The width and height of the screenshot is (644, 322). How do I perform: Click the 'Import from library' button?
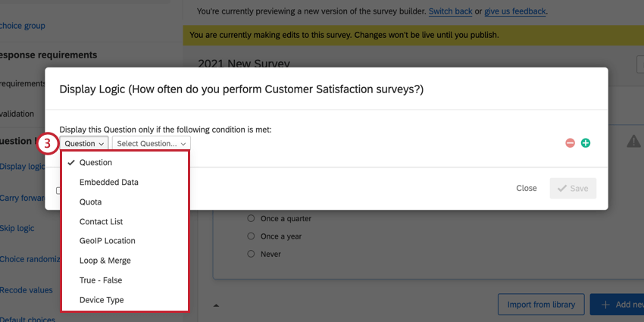[x=541, y=305]
